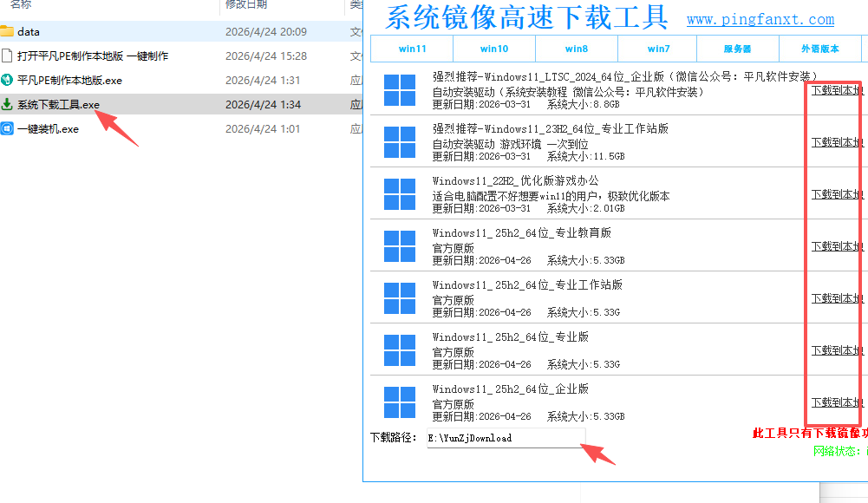
Task: Click title Windows11_25h2_64位_专业教育版
Action: click(521, 232)
